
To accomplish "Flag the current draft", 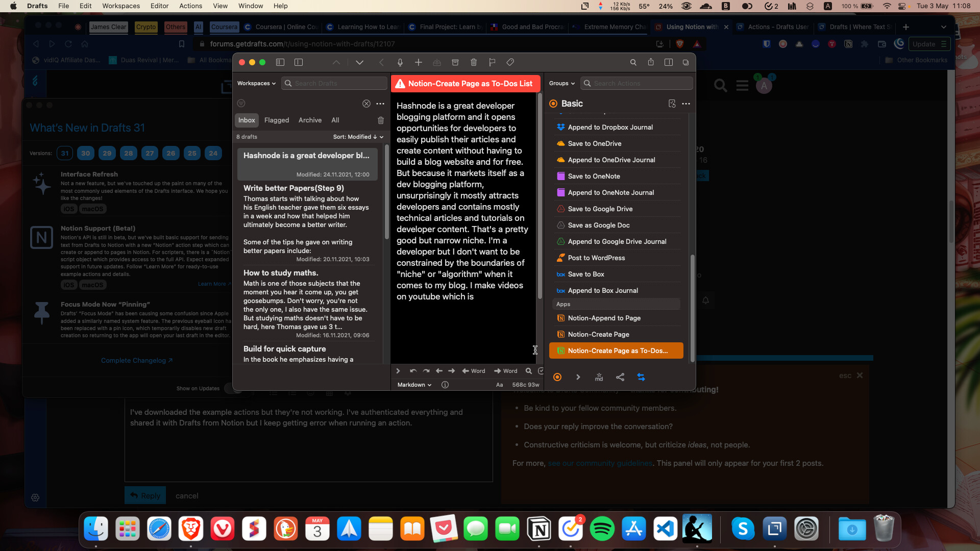I will 492,62.
